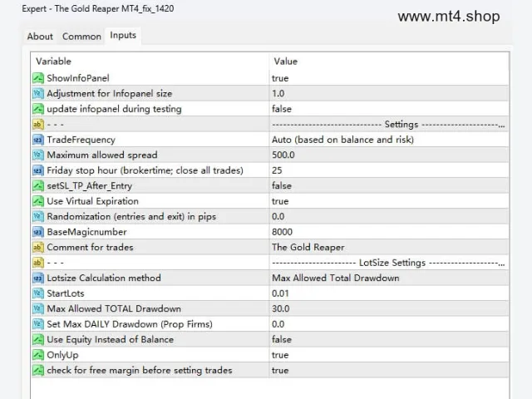The width and height of the screenshot is (532, 399).
Task: Click the Variable column header
Action: pyautogui.click(x=53, y=62)
